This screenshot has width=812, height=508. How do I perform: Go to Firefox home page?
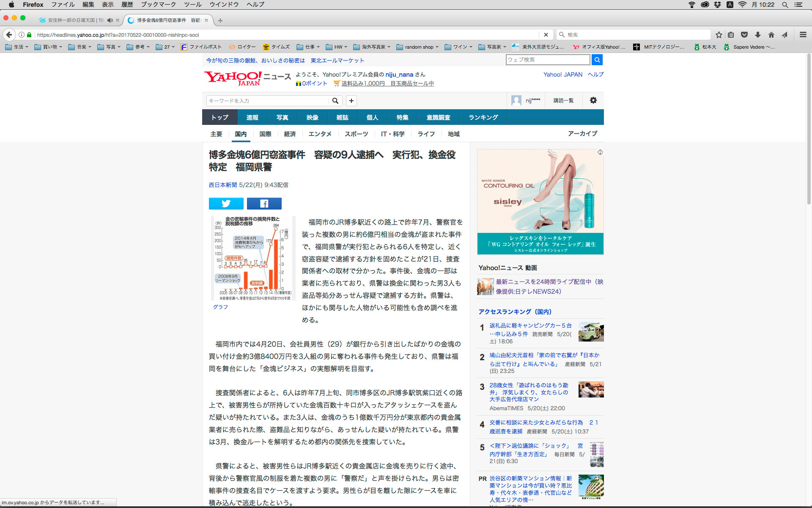(771, 35)
